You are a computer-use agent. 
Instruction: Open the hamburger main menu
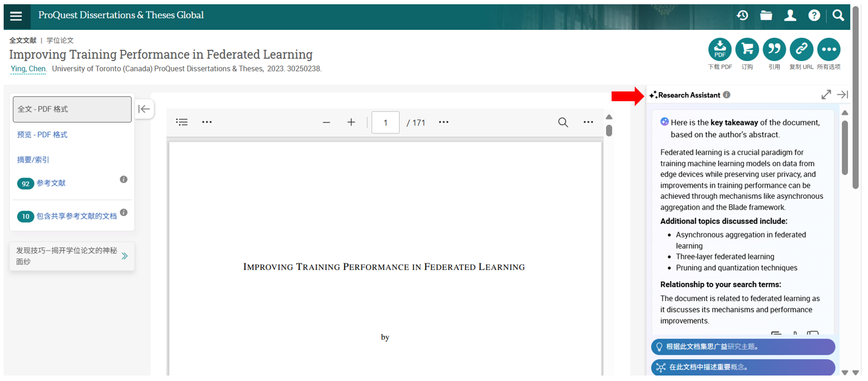(16, 16)
